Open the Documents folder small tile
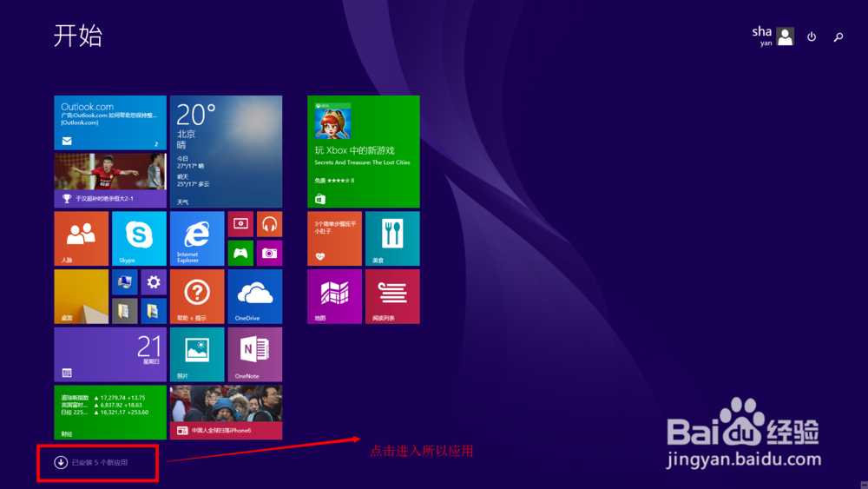The image size is (868, 489). (x=124, y=311)
